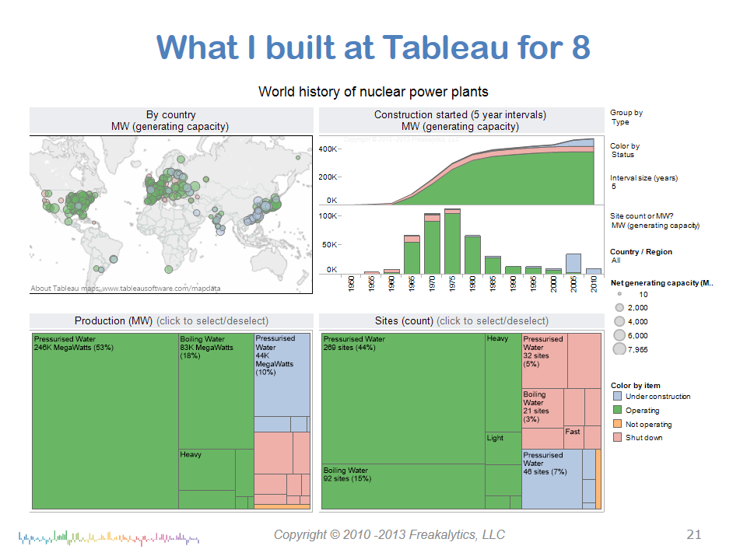Viewport: 747px width, 560px height.
Task: Click the 7,965 size legend circle
Action: pos(619,349)
